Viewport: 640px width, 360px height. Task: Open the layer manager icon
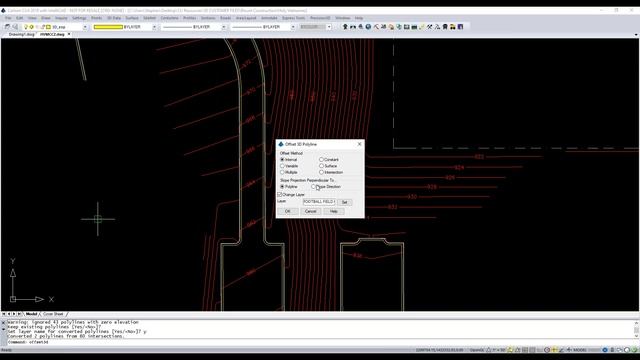7,27
